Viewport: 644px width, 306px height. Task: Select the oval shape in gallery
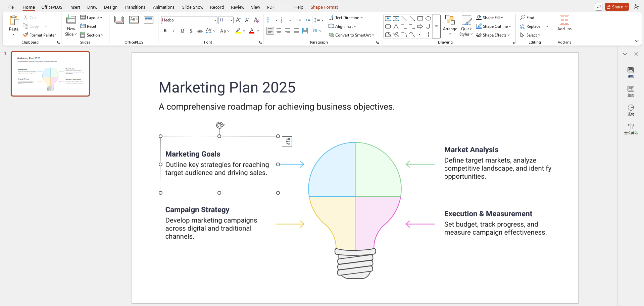pyautogui.click(x=428, y=18)
